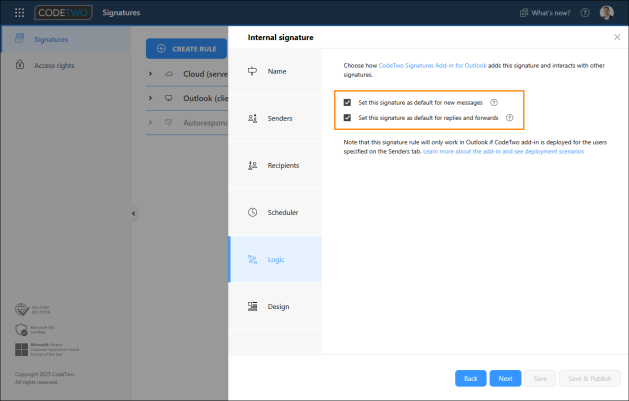The width and height of the screenshot is (629, 401).
Task: Open the help question mark in header
Action: 585,13
